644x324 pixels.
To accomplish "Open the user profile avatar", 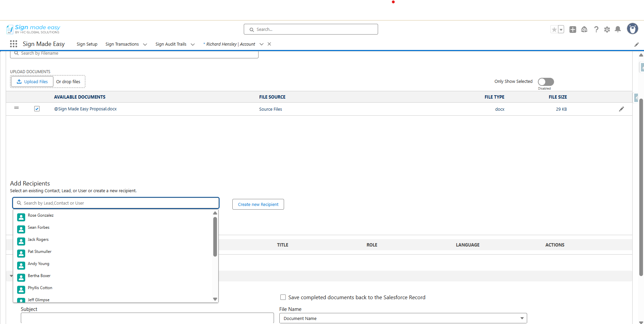I will [633, 29].
